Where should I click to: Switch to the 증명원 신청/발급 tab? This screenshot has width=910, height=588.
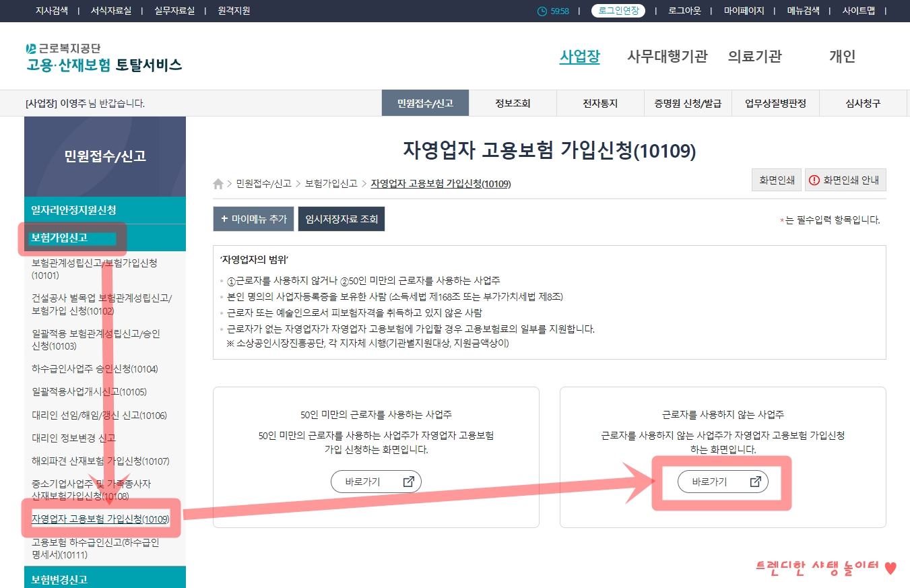pos(688,102)
